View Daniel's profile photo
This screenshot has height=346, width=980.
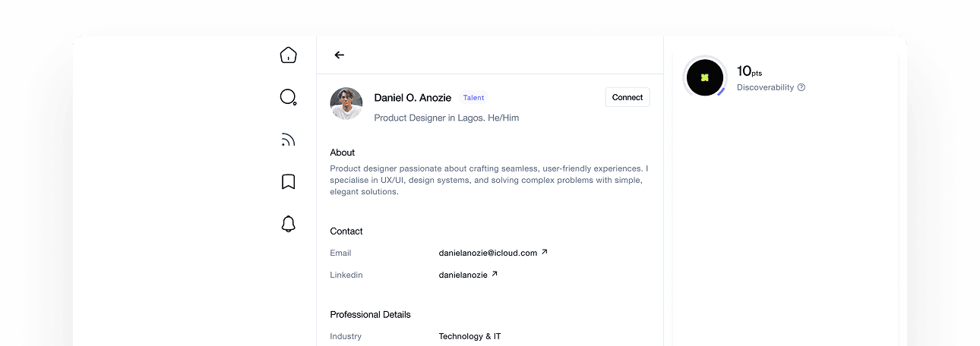click(346, 103)
